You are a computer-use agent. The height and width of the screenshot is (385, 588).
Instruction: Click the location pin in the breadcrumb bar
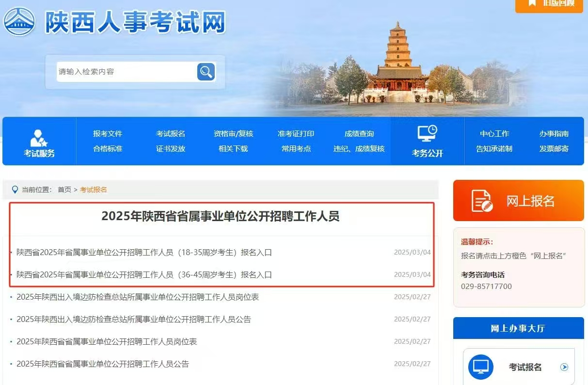15,190
